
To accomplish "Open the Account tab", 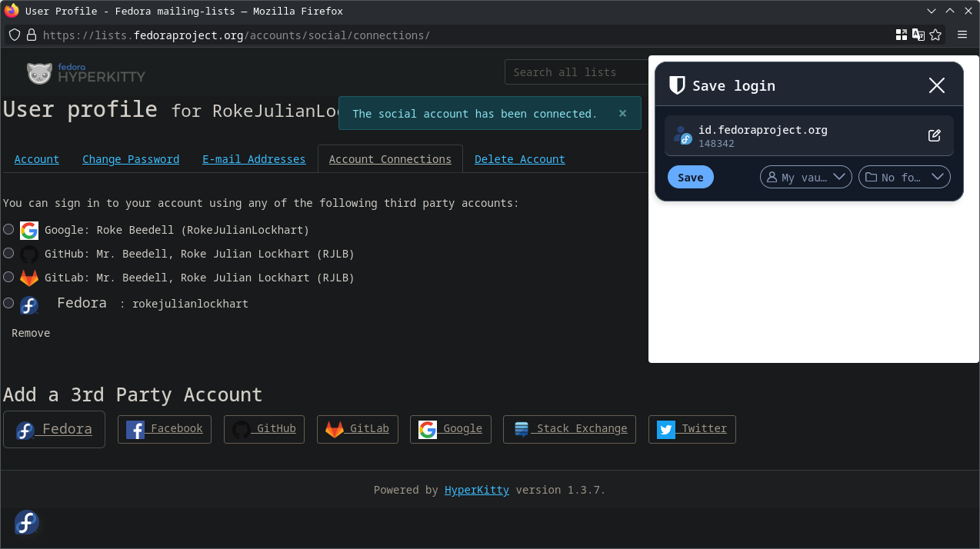I will (37, 159).
